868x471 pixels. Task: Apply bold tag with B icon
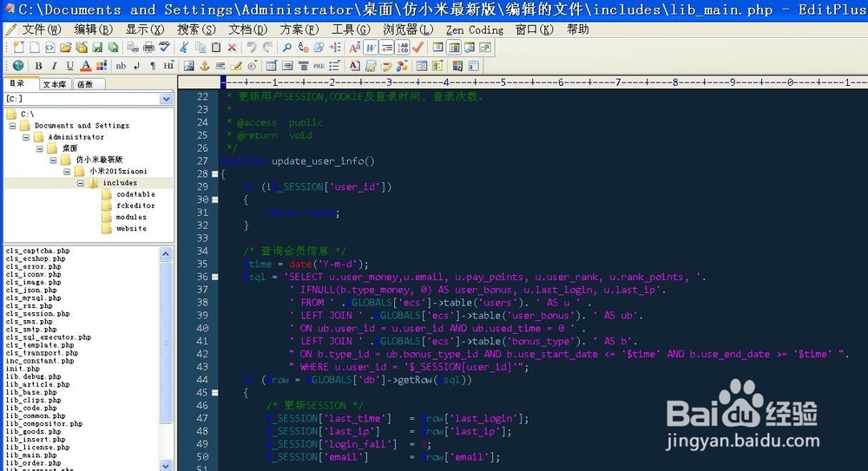click(38, 66)
